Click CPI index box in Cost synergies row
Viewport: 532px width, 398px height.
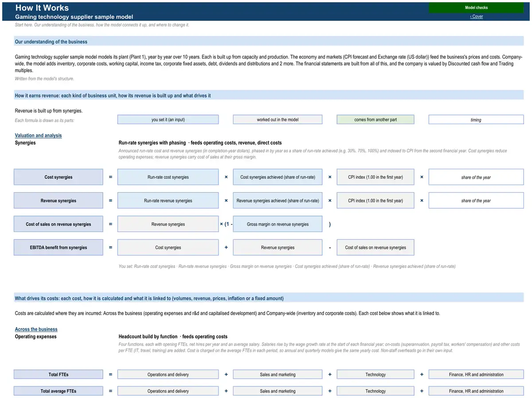tap(376, 177)
